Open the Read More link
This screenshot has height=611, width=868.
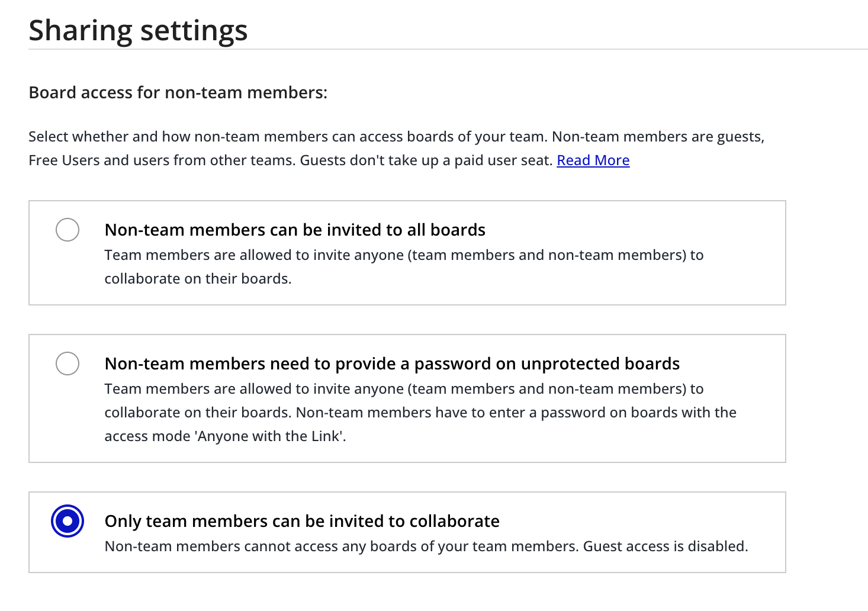[593, 160]
